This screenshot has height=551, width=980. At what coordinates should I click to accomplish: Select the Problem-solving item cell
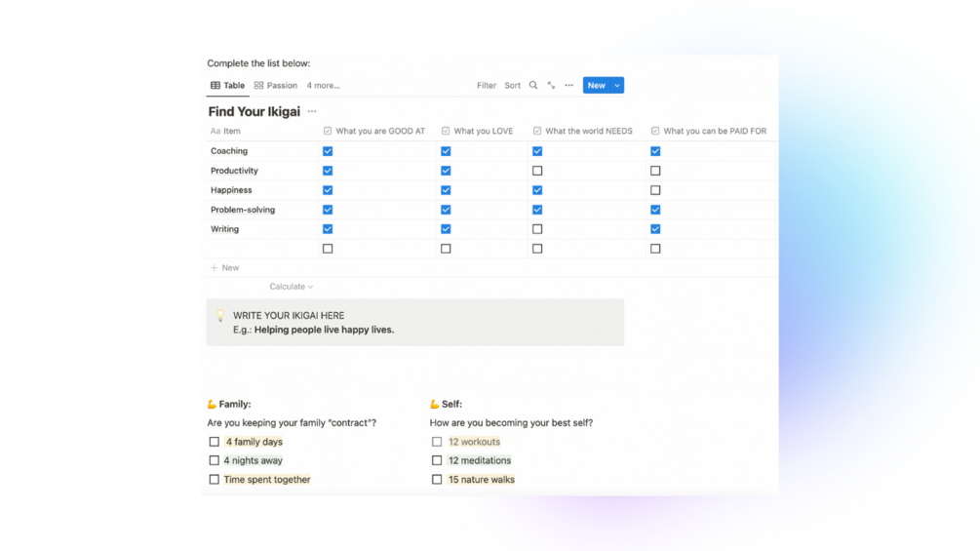pos(262,210)
